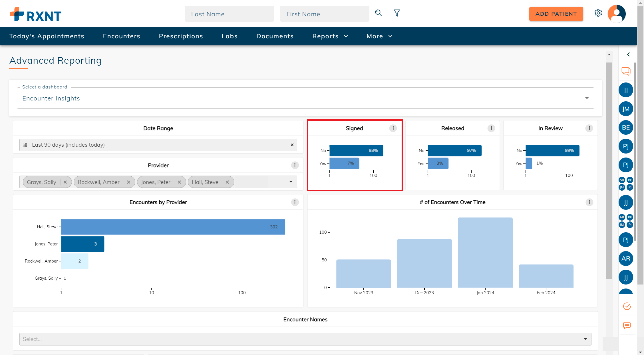
Task: Remove the Grays, Sally provider chip
Action: click(x=65, y=182)
